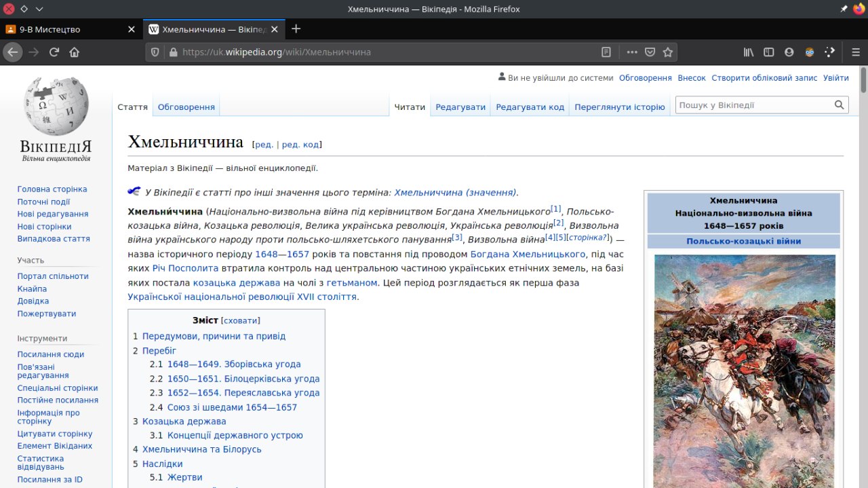This screenshot has width=868, height=488.
Task: Open Елемент Вікіданих sidebar link
Action: pyautogui.click(x=55, y=446)
